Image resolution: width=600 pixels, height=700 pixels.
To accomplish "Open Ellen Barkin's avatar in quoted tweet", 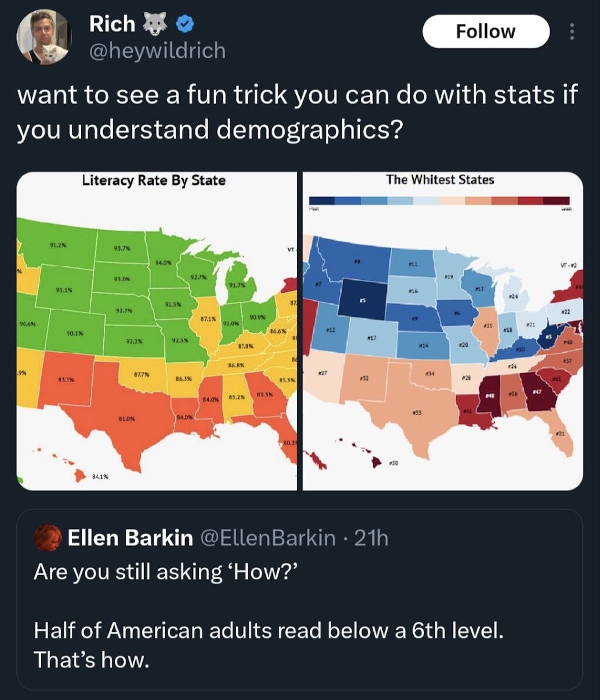I will [x=48, y=538].
